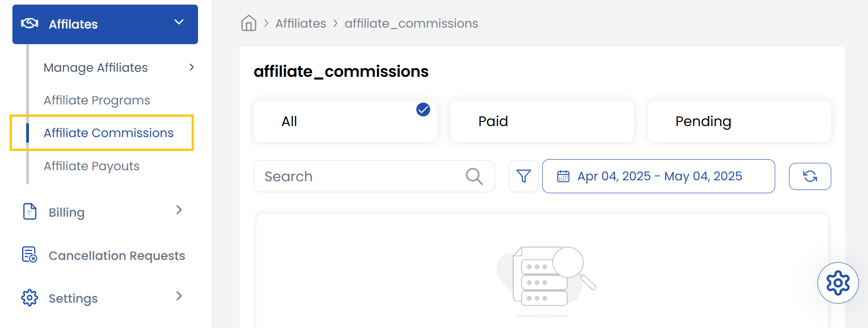The height and width of the screenshot is (328, 868).
Task: Select the Pending commissions filter
Action: point(739,121)
